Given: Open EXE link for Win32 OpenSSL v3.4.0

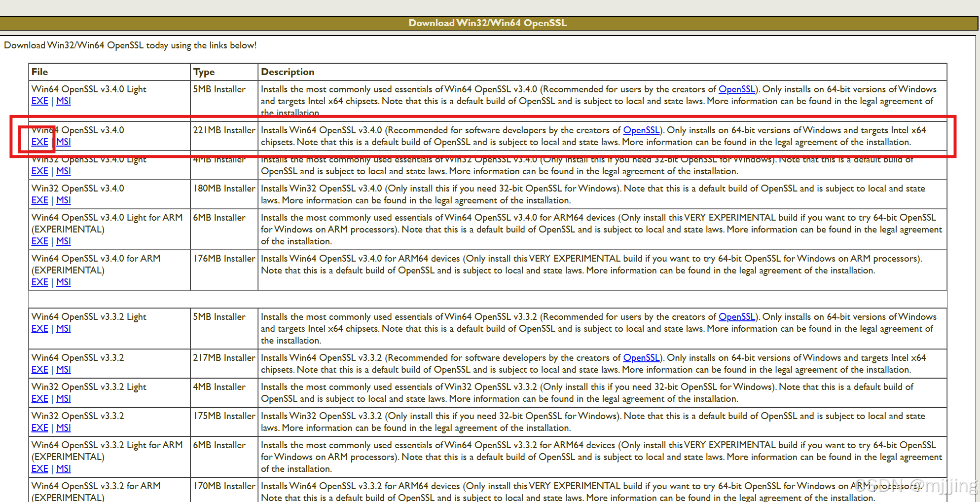Looking at the screenshot, I should pyautogui.click(x=39, y=200).
